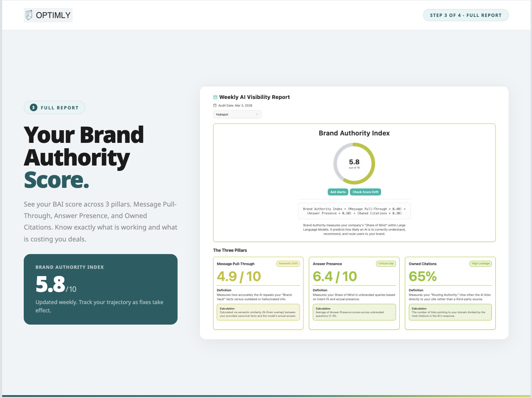
Task: Toggle the Full Report step badge
Action: [54, 107]
